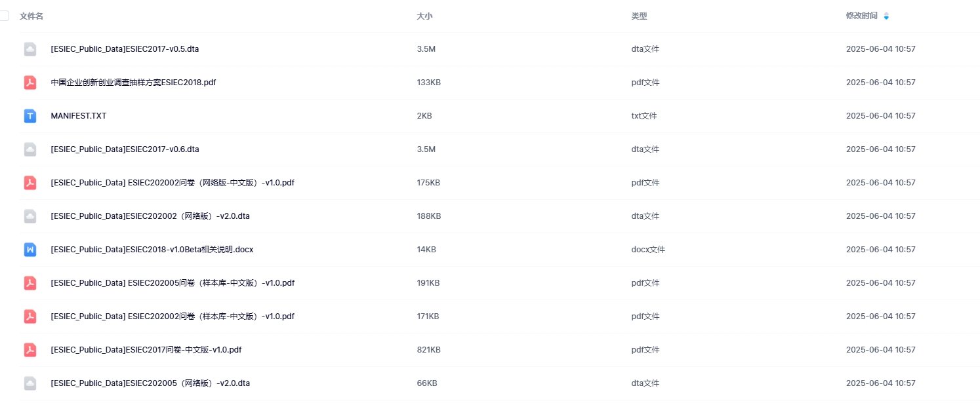Click the PDF icon for ESIEC2017问卷 file
Screen dimensions: 980x403
[30, 350]
